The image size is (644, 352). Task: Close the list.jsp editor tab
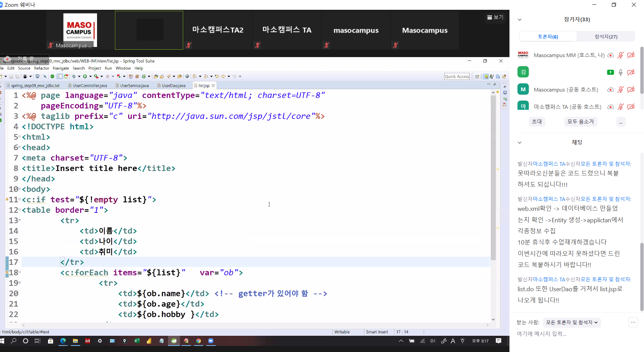point(213,86)
